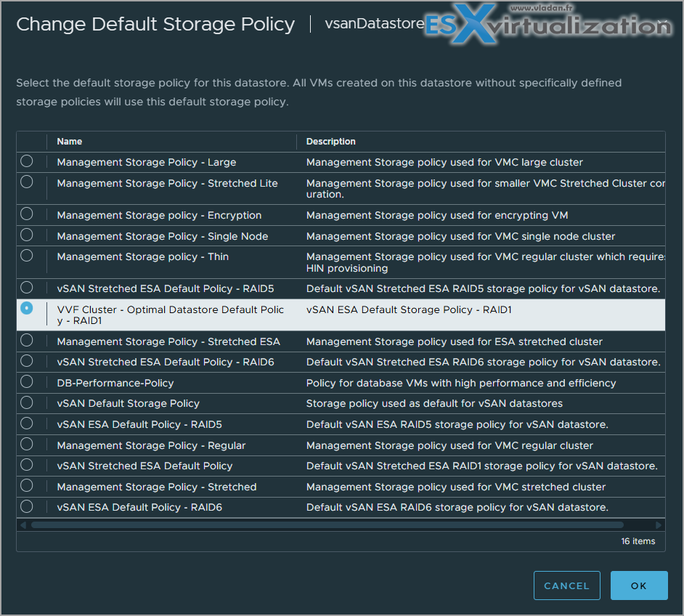Click "vSAN ESA Default Policy - RAID6" name text
The image size is (684, 616).
[139, 507]
